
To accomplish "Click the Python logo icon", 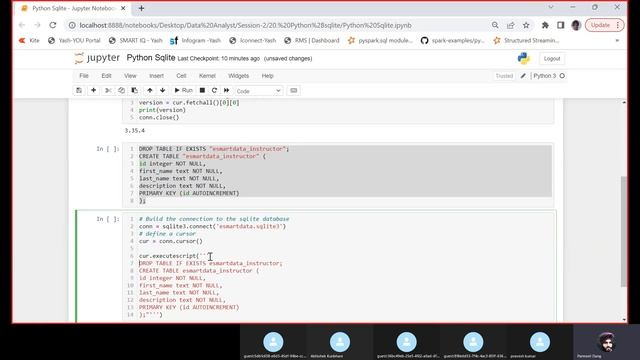I will point(524,58).
